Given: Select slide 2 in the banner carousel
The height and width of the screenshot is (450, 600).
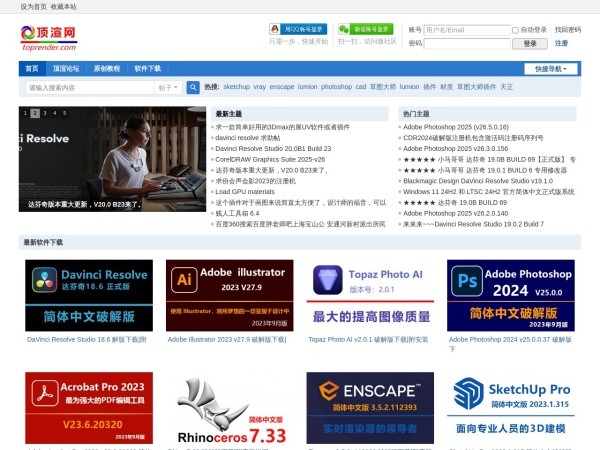Looking at the screenshot, I should pyautogui.click(x=37, y=114).
